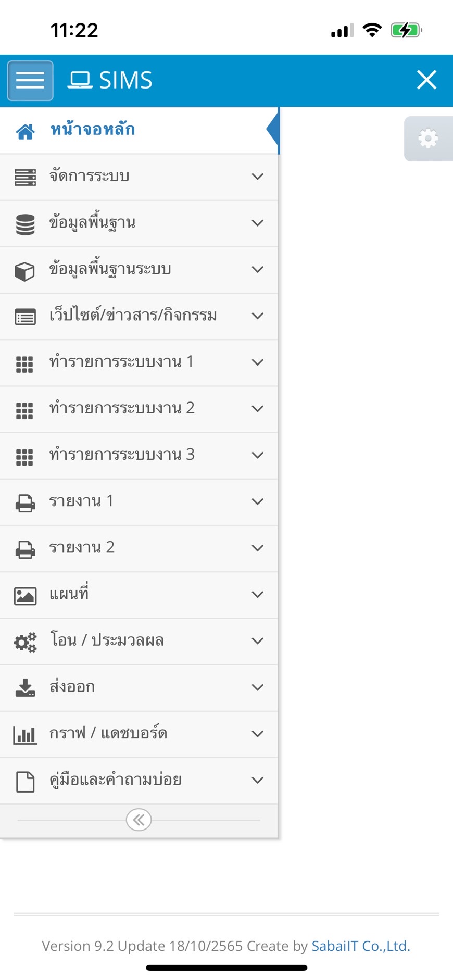Click the gears icon for โอน / ประมวลผล

[25, 642]
